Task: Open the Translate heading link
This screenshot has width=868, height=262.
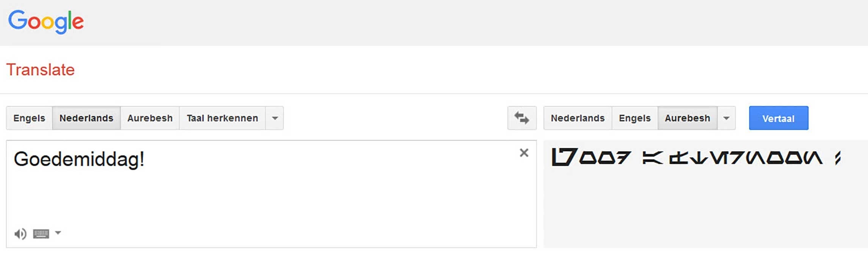Action: pos(41,70)
